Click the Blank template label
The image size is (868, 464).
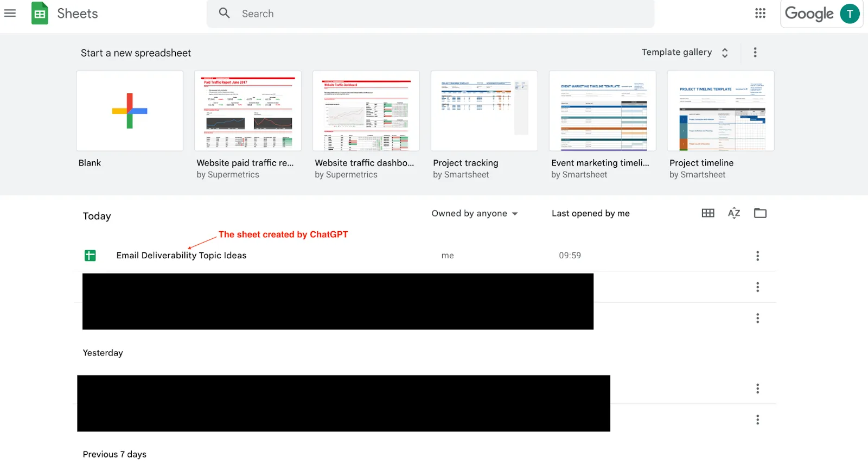coord(90,163)
